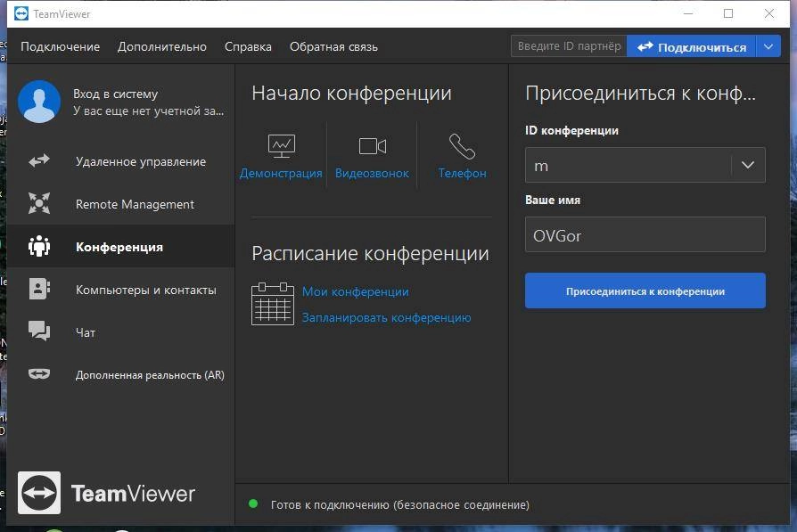Click the Конференция people icon
The image size is (797, 532).
tap(39, 247)
